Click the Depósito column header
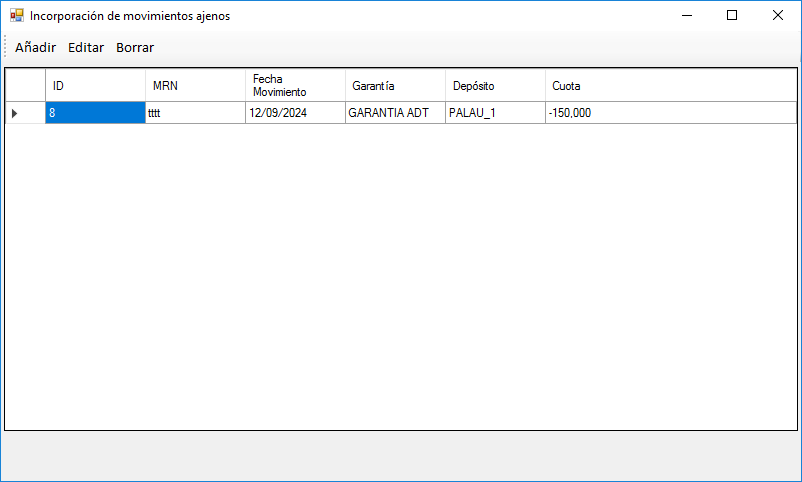Screen dimensions: 802x482 point(495,85)
